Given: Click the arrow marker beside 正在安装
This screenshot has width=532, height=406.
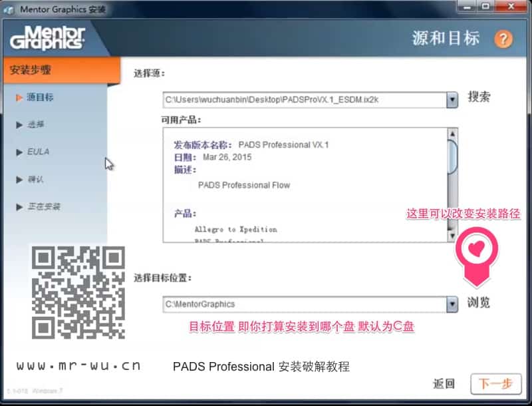Looking at the screenshot, I should coord(19,207).
